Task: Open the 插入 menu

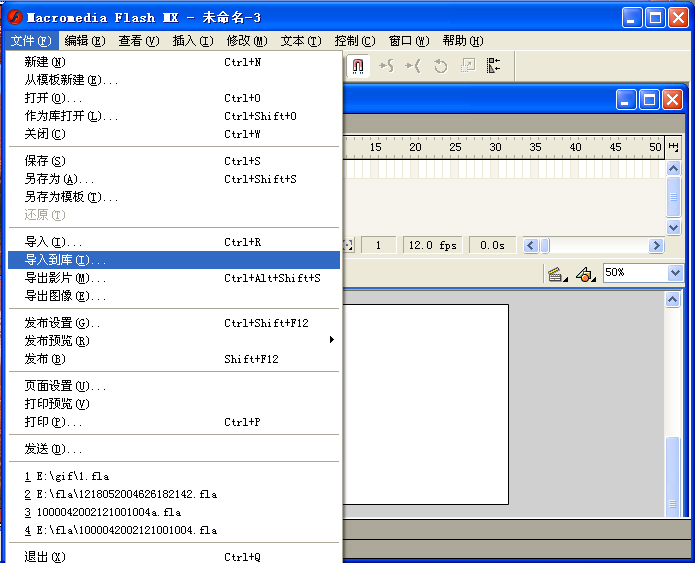Action: click(193, 41)
